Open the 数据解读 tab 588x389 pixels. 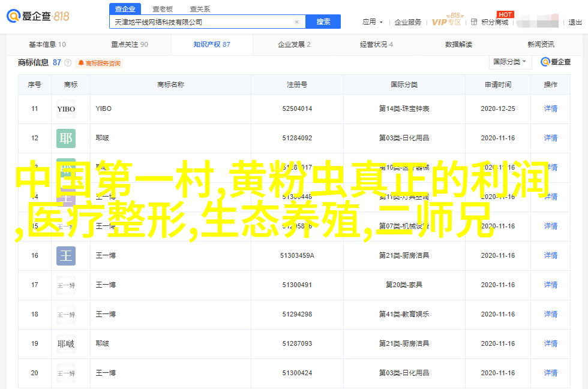[458, 44]
